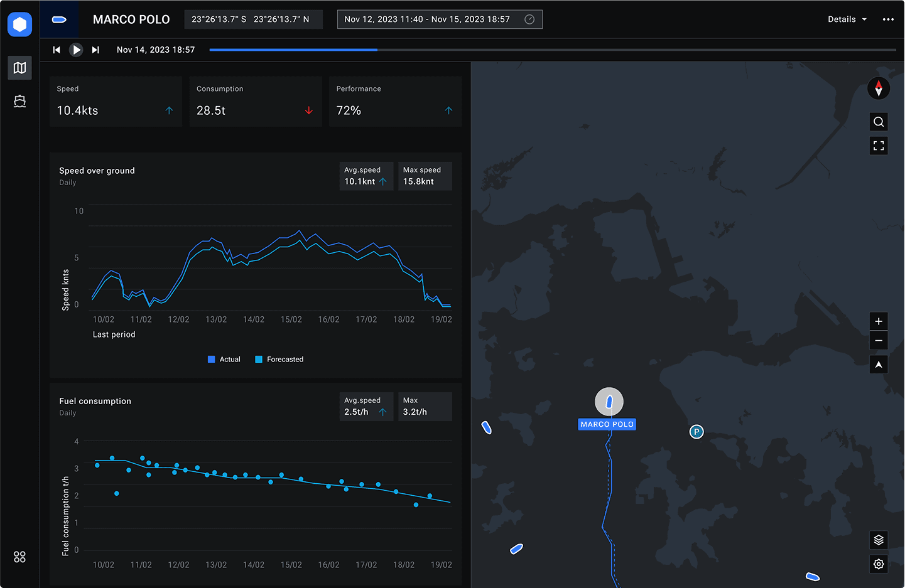
Task: Open map search
Action: tap(879, 122)
